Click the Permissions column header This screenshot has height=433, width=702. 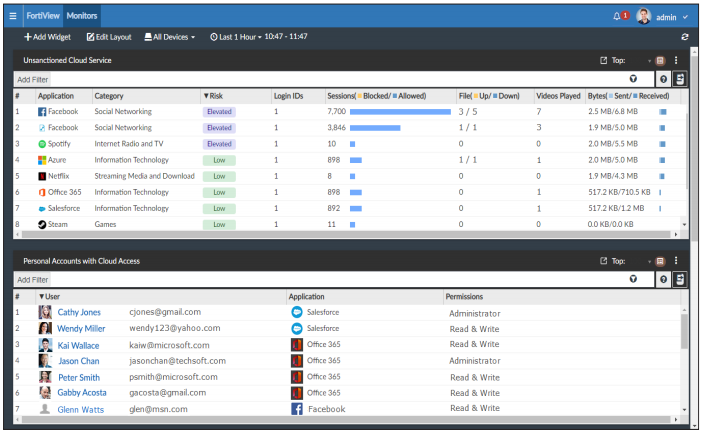tap(464, 296)
